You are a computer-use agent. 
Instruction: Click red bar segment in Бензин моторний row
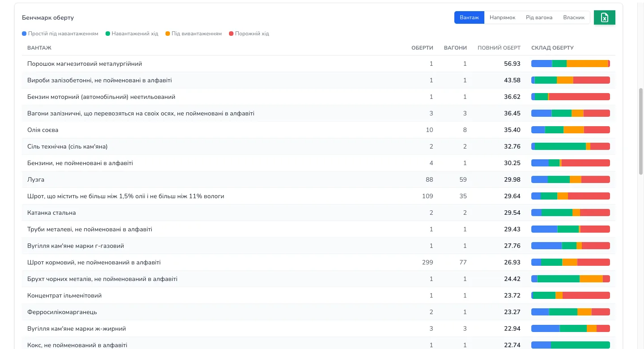(x=580, y=97)
